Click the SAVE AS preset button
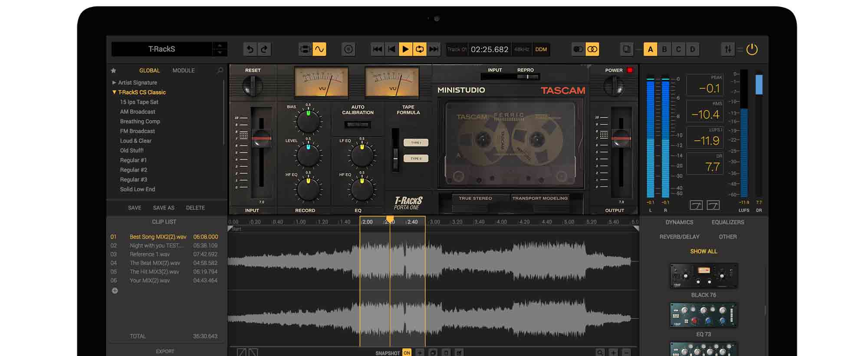 [164, 208]
